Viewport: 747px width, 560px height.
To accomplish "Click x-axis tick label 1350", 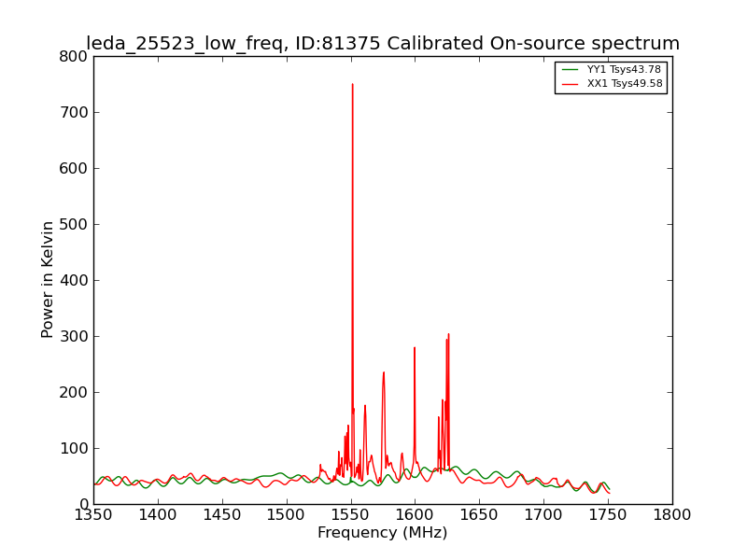I will (93, 515).
